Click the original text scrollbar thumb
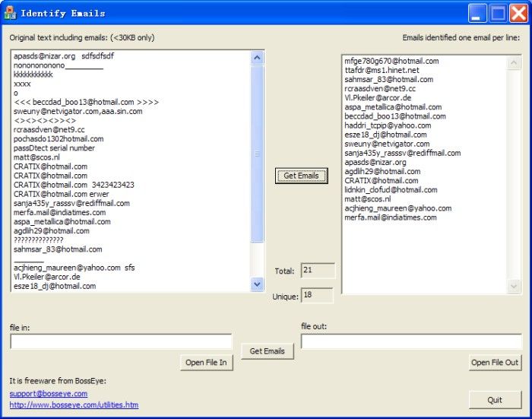532x419 pixels. pos(257,154)
